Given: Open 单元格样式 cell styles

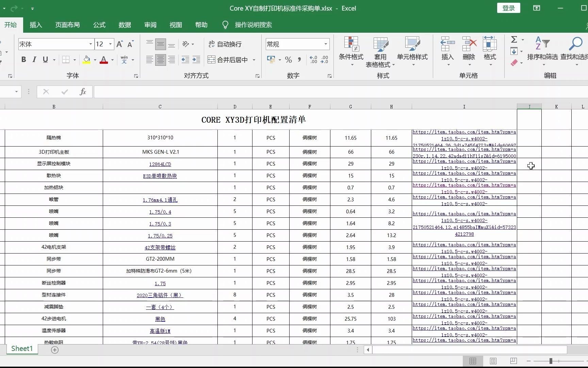Looking at the screenshot, I should point(412,51).
